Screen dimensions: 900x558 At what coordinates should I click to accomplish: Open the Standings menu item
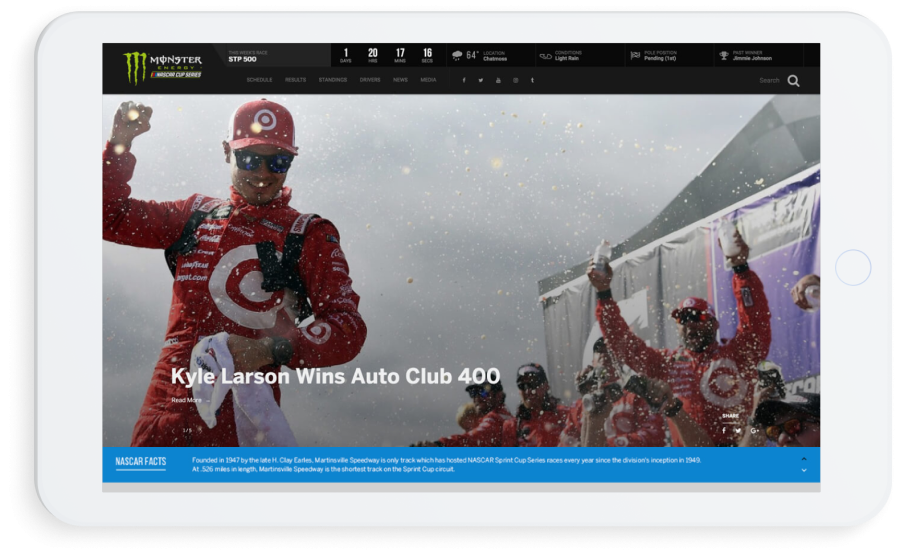[333, 80]
